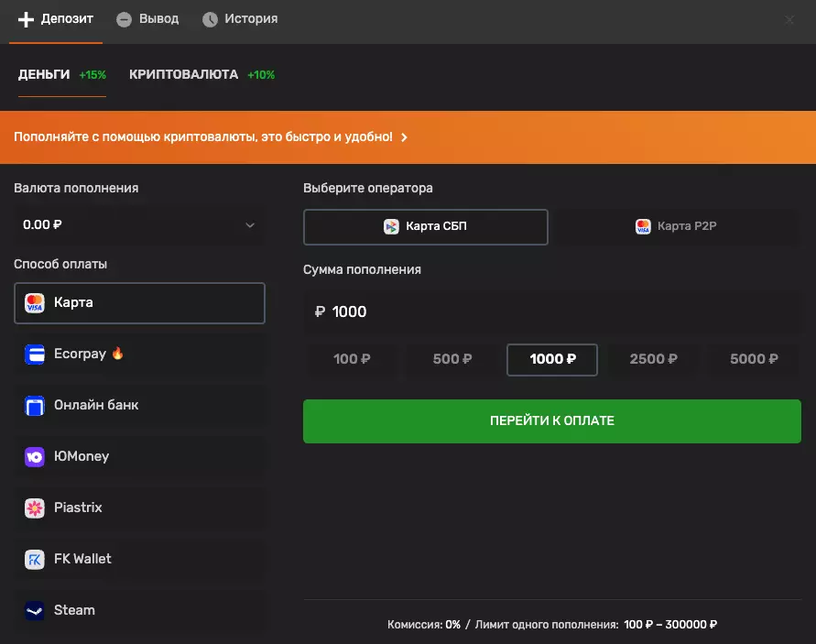Image resolution: width=816 pixels, height=644 pixels.
Task: Click the Visa/Mastercard Карта icon
Action: click(35, 302)
